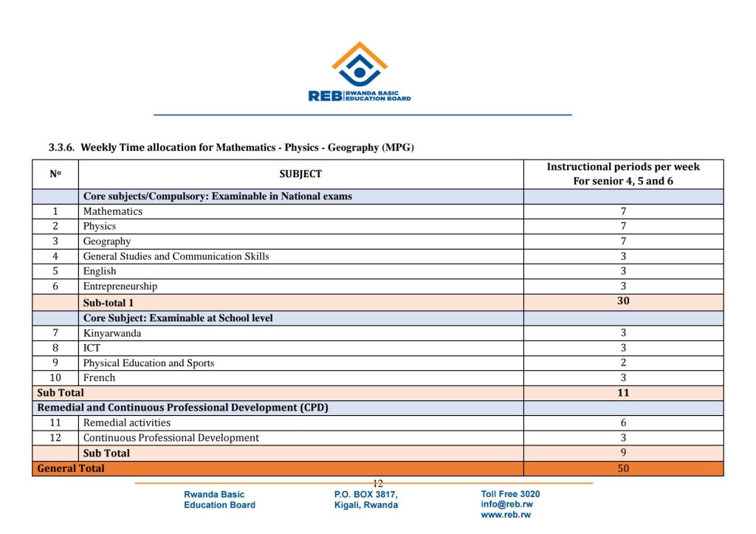The height and width of the screenshot is (534, 756).
Task: Select the Kinyarwanda subject cell
Action: [x=112, y=333]
